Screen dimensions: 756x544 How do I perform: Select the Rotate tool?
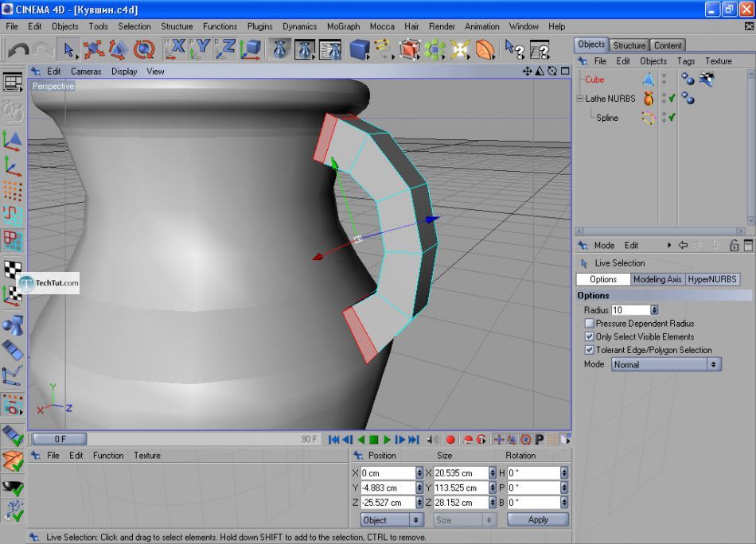click(143, 49)
